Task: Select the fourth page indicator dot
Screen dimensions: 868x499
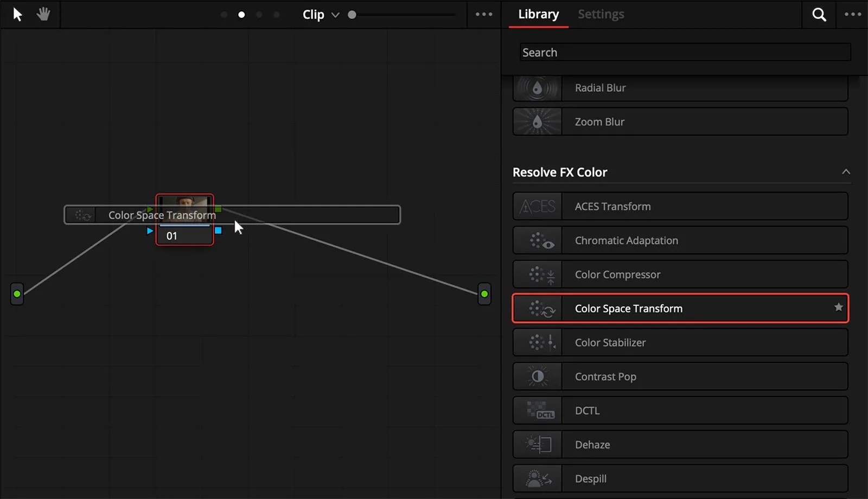Action: pos(277,15)
